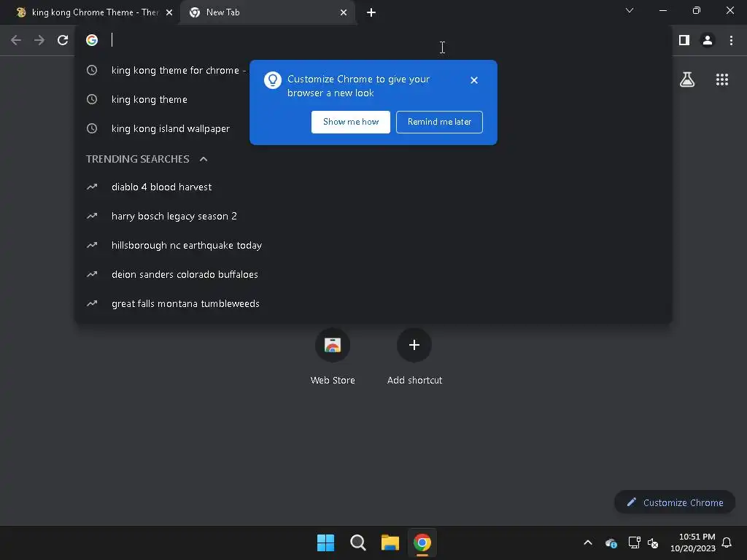This screenshot has height=560, width=747.
Task: Open the Windows Start menu
Action: pos(326,542)
